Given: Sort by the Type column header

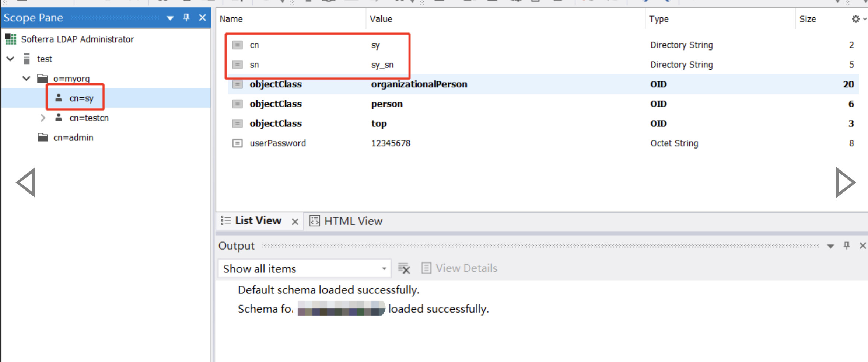Looking at the screenshot, I should point(659,19).
